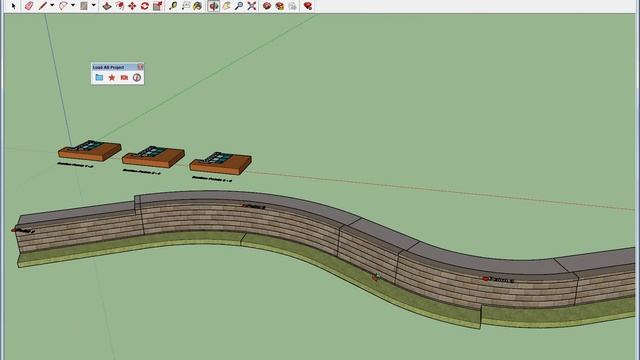Screen dimensions: 640x360
Task: Open the Paint Bucket tool
Action: click(198, 6)
